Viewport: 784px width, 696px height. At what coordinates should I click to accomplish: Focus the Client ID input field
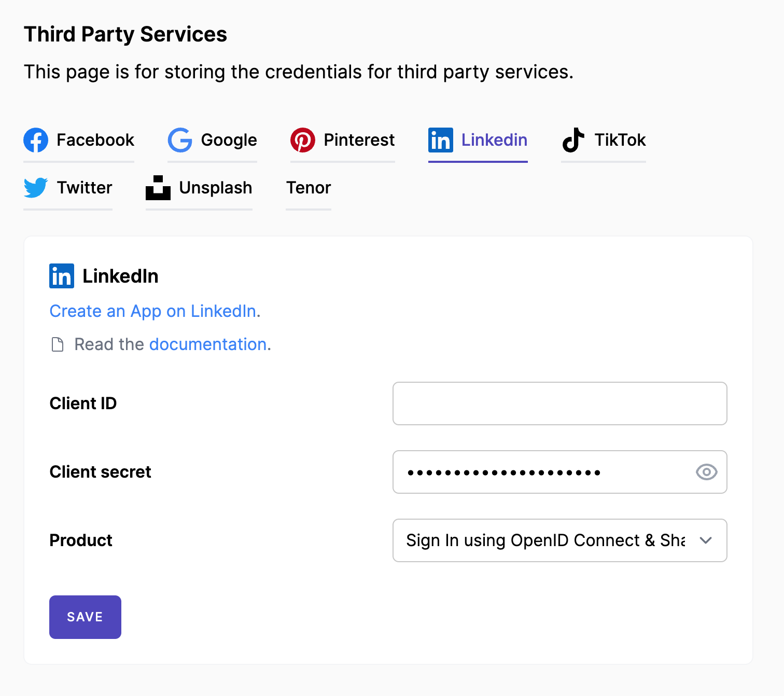(x=560, y=403)
